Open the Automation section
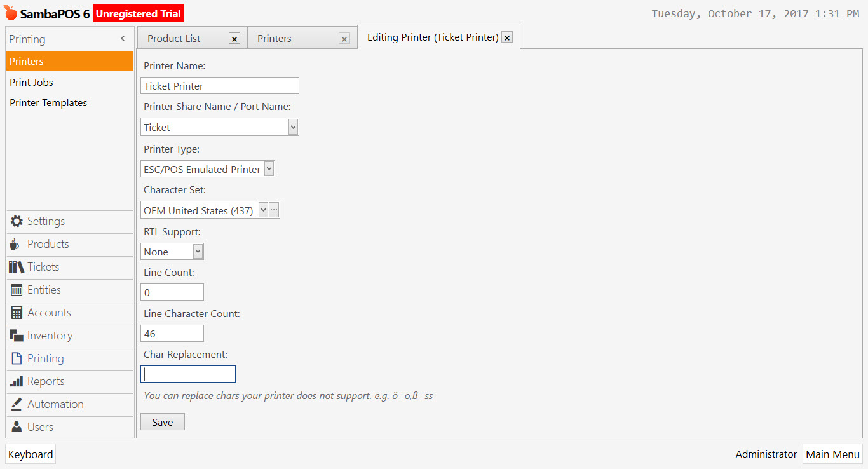868x469 pixels. 55,404
